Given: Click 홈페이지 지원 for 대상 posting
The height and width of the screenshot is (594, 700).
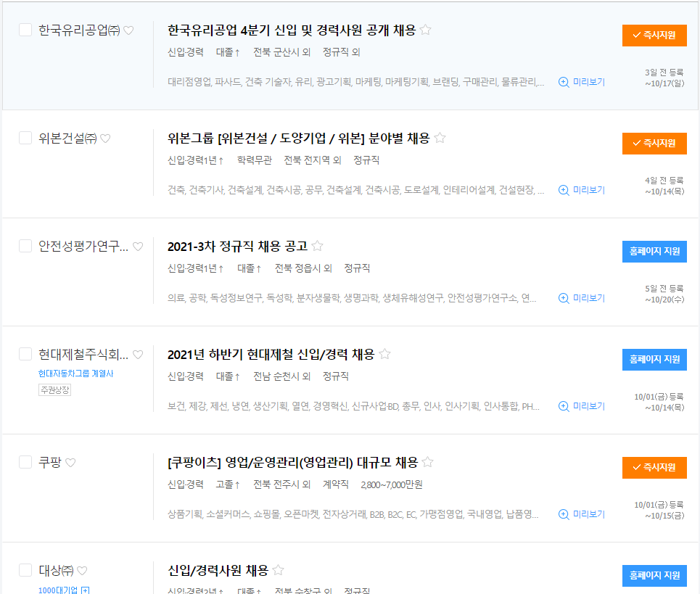Looking at the screenshot, I should [x=654, y=575].
